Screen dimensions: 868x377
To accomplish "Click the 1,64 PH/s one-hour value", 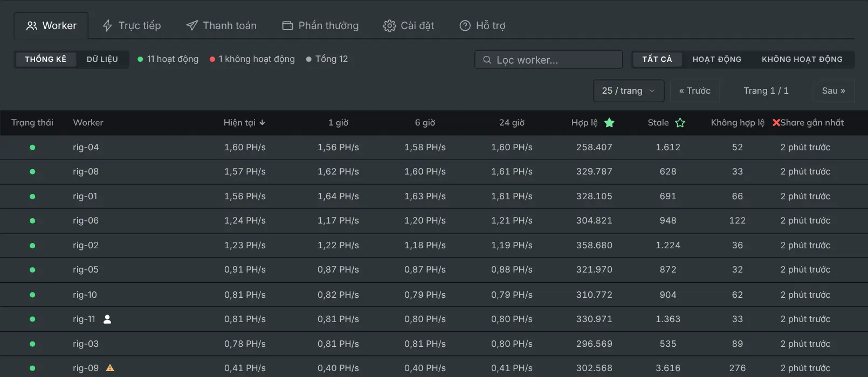I will (x=338, y=197).
